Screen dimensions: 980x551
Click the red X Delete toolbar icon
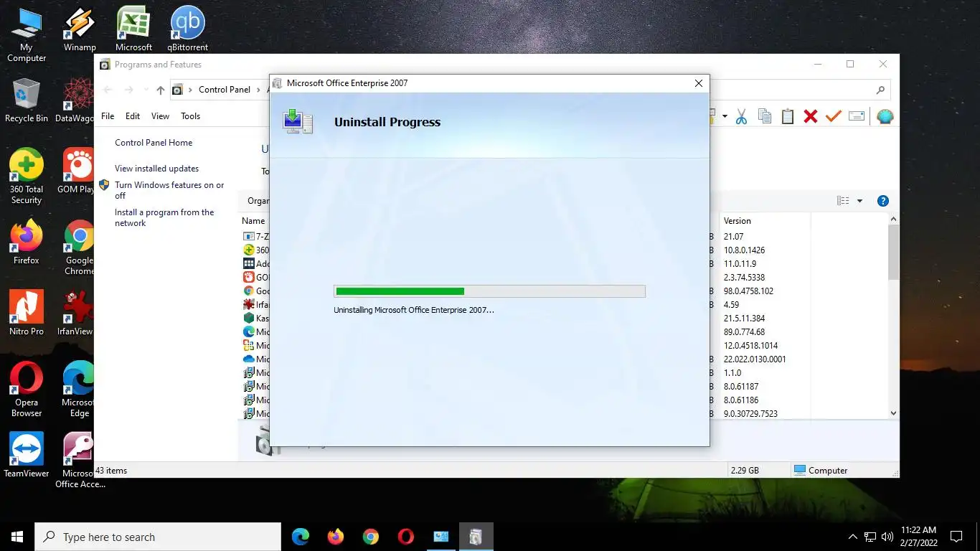[x=811, y=116]
